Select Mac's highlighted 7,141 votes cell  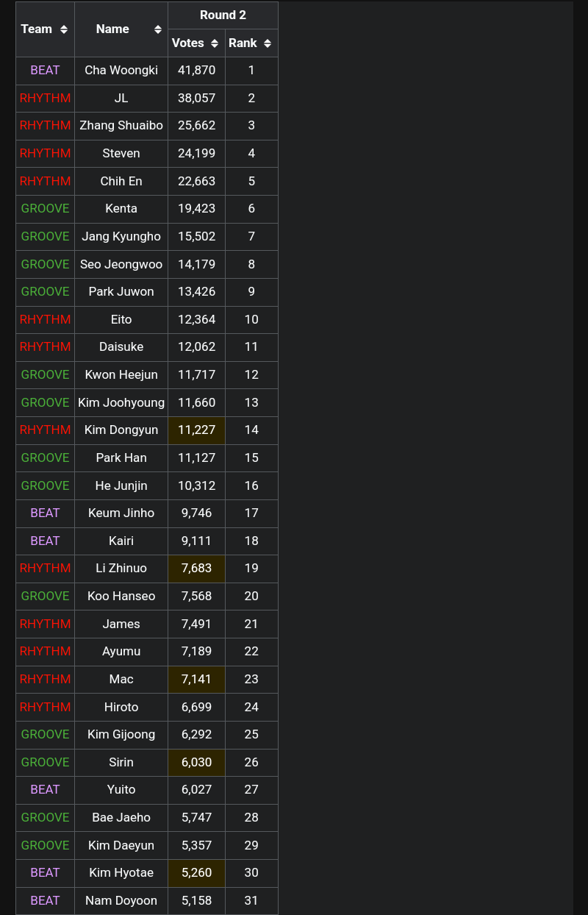tap(196, 679)
